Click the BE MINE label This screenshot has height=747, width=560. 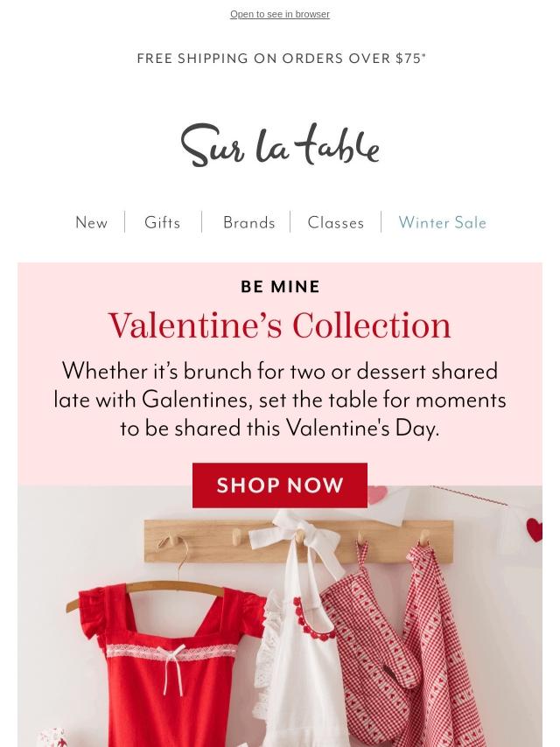(280, 287)
